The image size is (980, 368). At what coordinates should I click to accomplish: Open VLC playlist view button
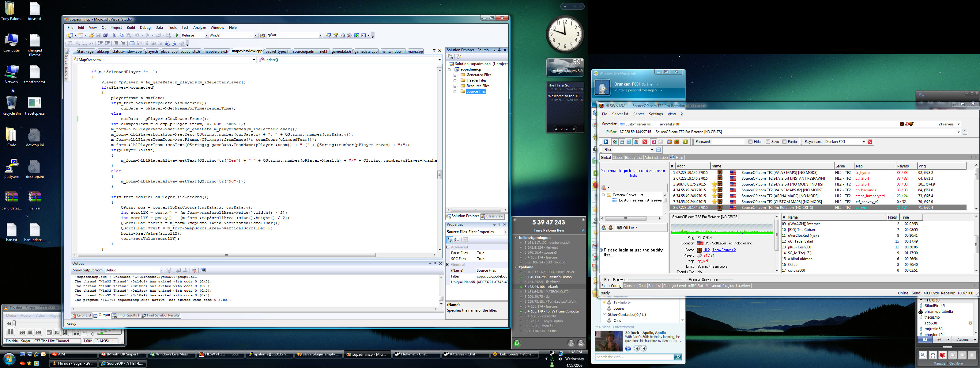click(57, 332)
